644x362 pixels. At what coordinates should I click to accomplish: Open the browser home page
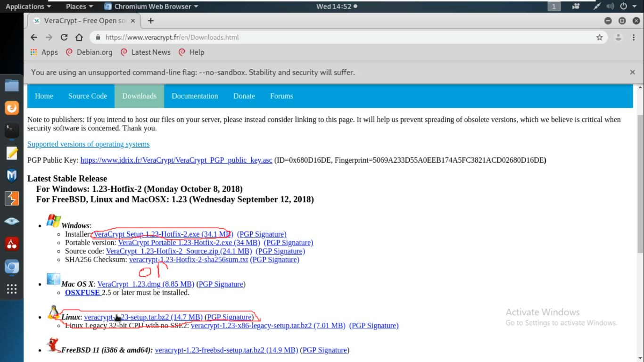[79, 37]
